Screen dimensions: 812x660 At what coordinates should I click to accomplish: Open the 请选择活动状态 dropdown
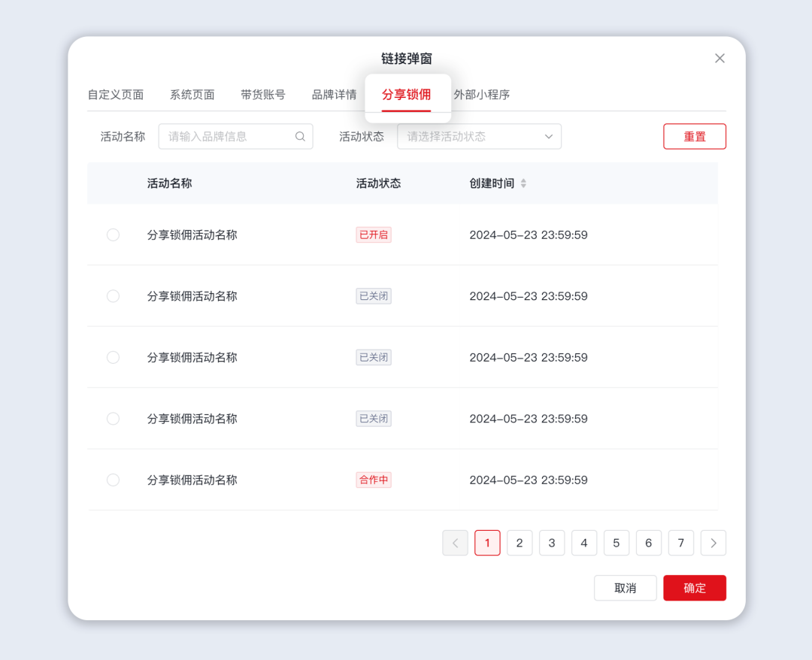click(466, 136)
